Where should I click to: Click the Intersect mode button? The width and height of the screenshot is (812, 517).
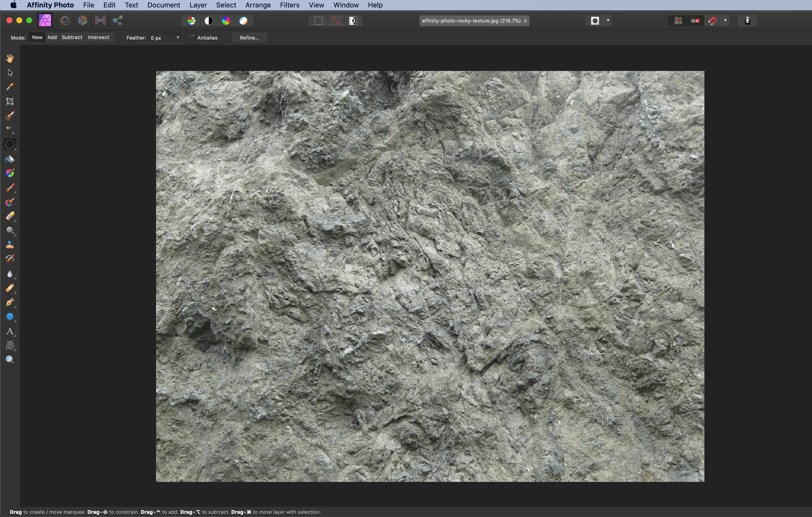98,37
